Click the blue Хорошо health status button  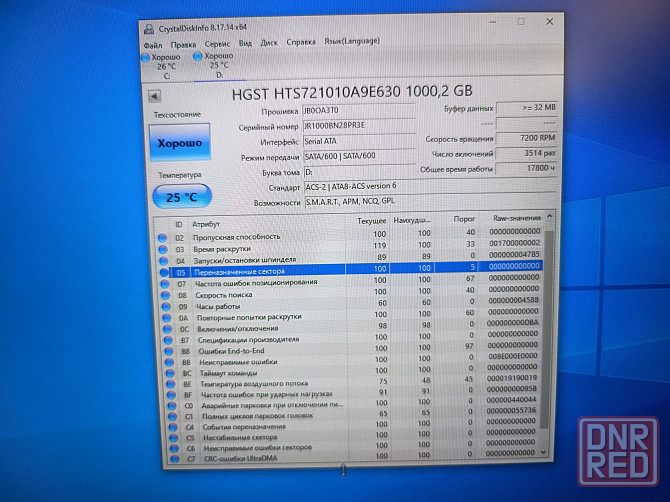click(x=179, y=144)
